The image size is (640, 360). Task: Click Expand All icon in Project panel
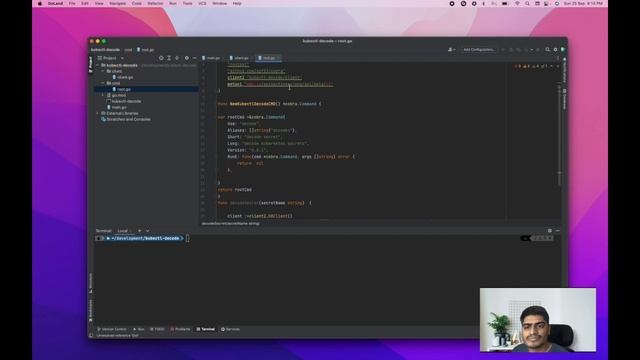pos(169,58)
